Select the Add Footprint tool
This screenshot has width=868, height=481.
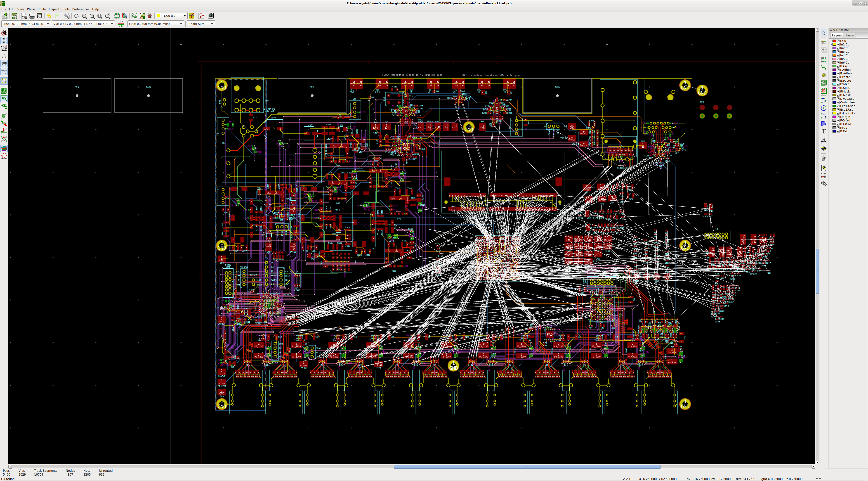(x=823, y=60)
